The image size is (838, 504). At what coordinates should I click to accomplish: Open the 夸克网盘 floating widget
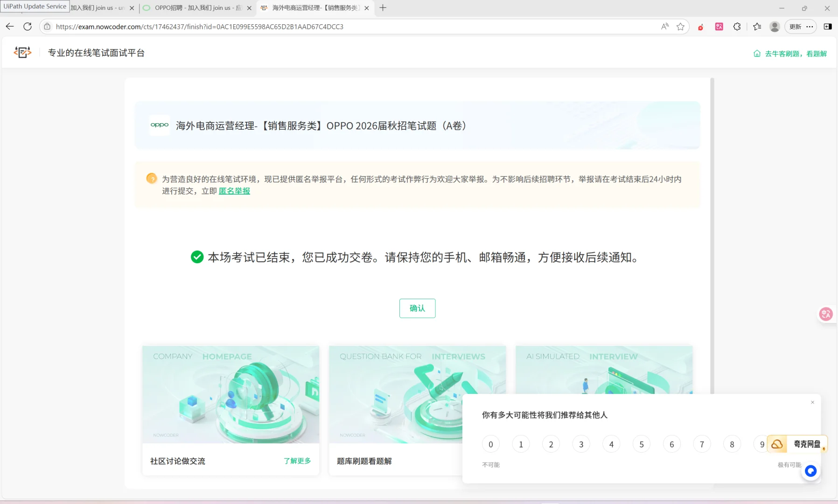797,444
